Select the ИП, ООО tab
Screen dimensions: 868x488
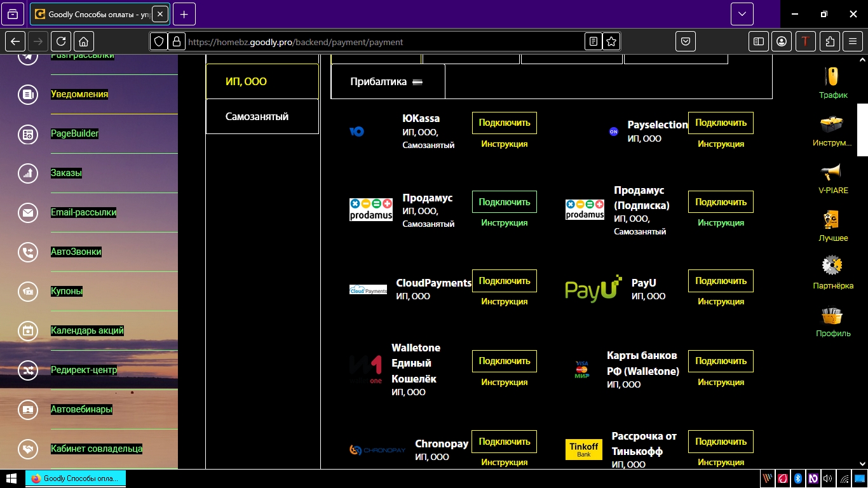pyautogui.click(x=262, y=81)
